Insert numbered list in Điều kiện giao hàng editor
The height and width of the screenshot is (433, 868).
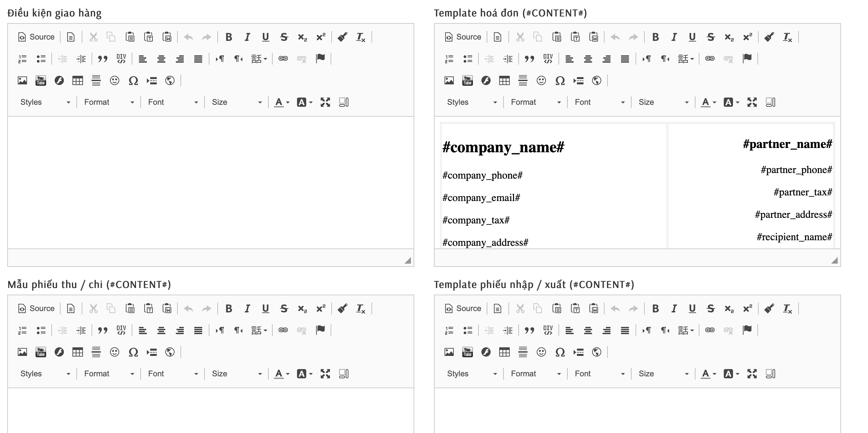click(22, 59)
